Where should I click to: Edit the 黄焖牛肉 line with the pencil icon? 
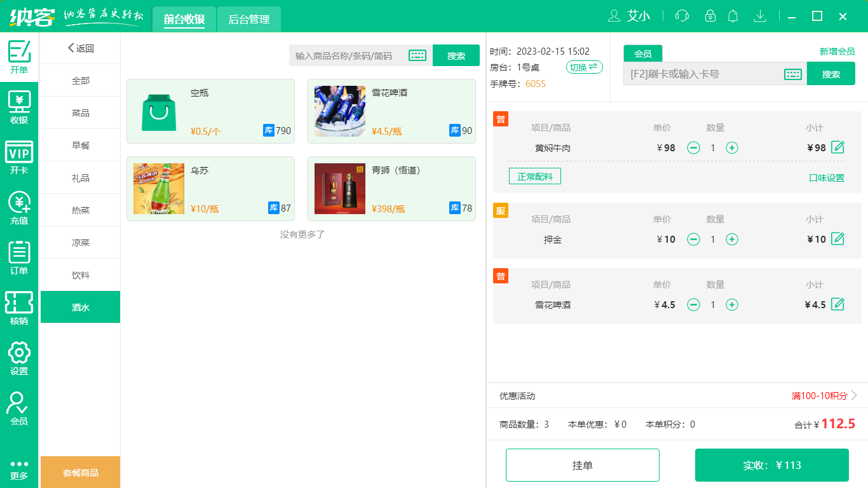tap(838, 147)
